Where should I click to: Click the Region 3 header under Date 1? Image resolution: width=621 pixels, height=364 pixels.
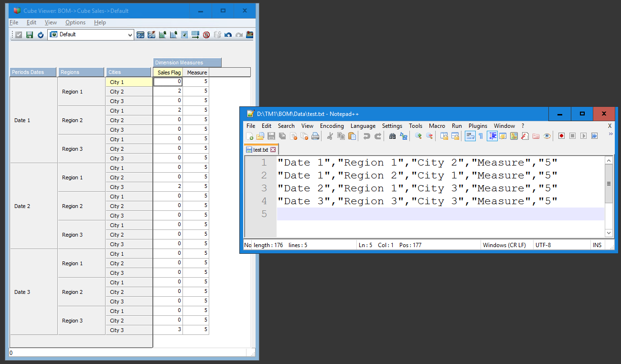click(82, 149)
